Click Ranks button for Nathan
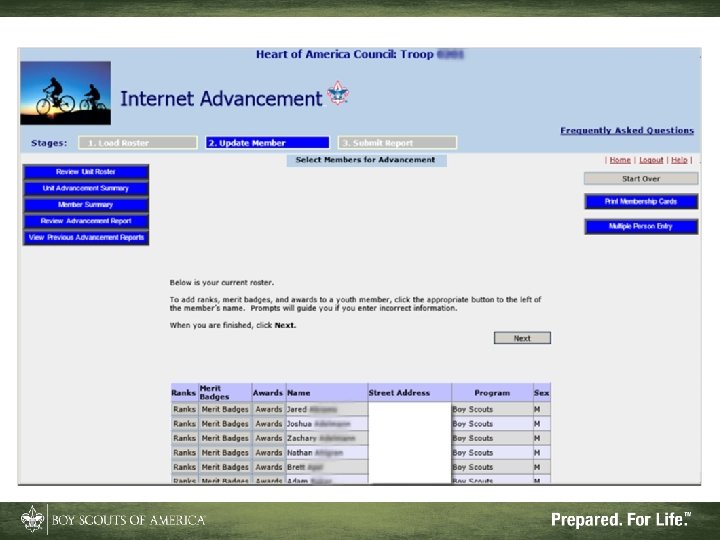 (185, 453)
